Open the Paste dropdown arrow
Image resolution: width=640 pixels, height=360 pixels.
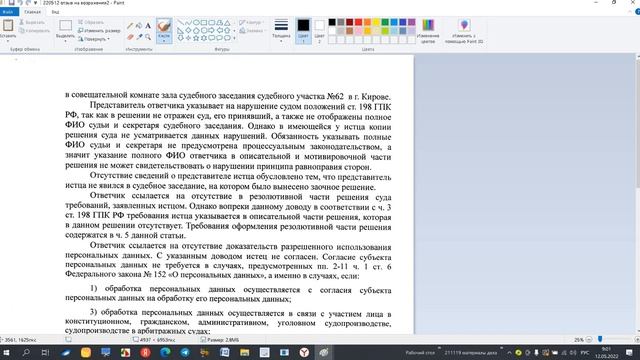[8, 41]
